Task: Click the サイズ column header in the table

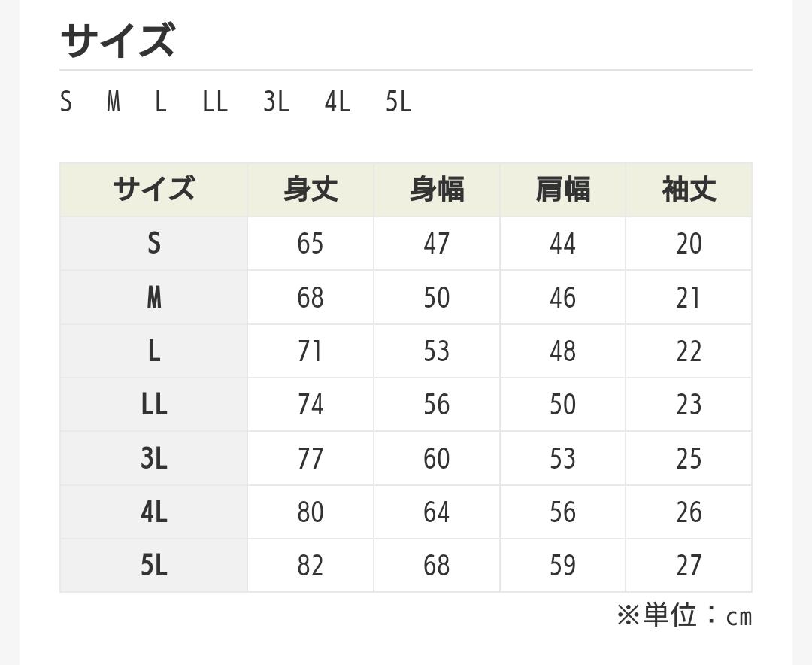Action: pos(153,190)
